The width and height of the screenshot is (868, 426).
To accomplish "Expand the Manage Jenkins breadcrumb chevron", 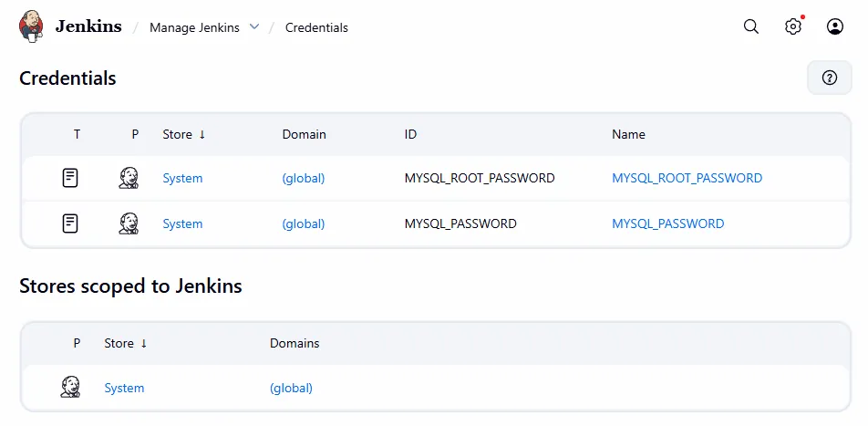I will coord(254,27).
